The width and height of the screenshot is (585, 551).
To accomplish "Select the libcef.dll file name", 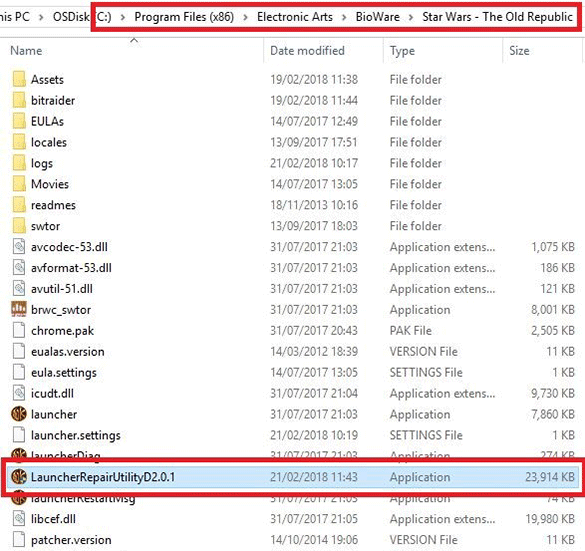I will tap(53, 519).
